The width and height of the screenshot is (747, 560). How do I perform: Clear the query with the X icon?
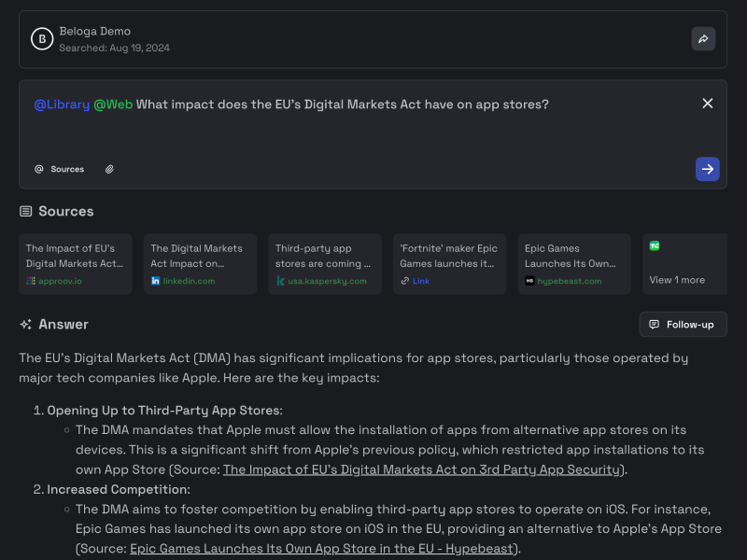coord(708,104)
